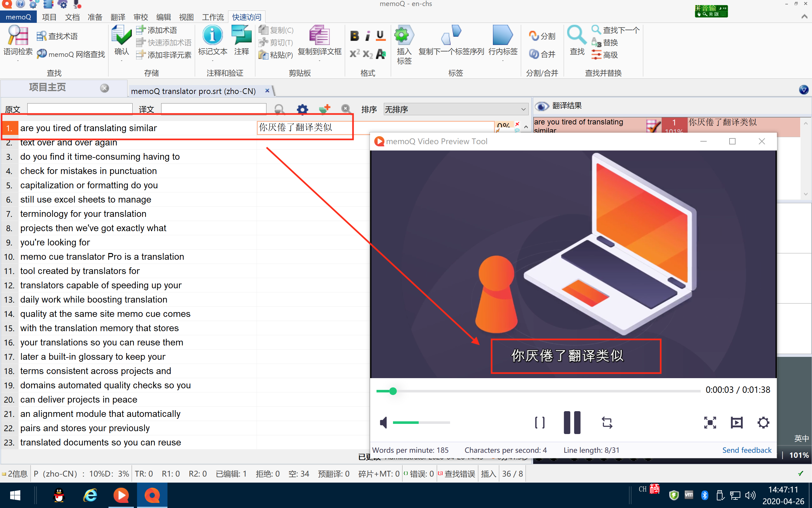Open the blue panel menu arrow button
812x508 pixels.
(x=804, y=90)
